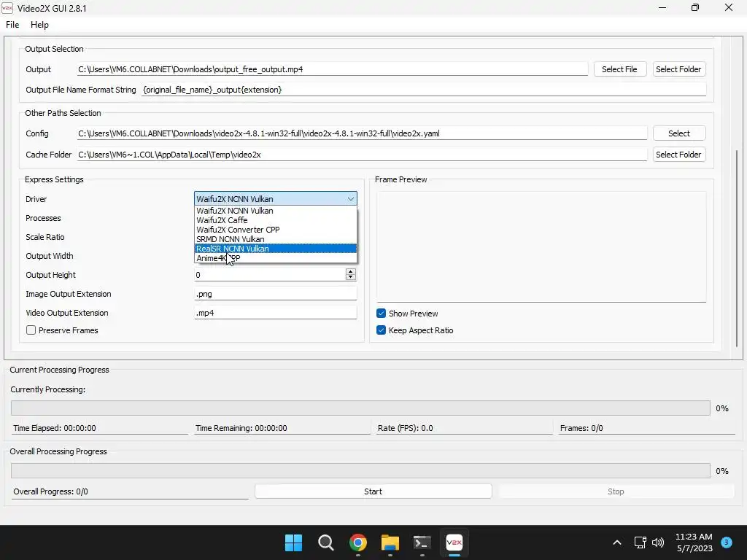
Task: Click the Start processing button
Action: (x=373, y=491)
